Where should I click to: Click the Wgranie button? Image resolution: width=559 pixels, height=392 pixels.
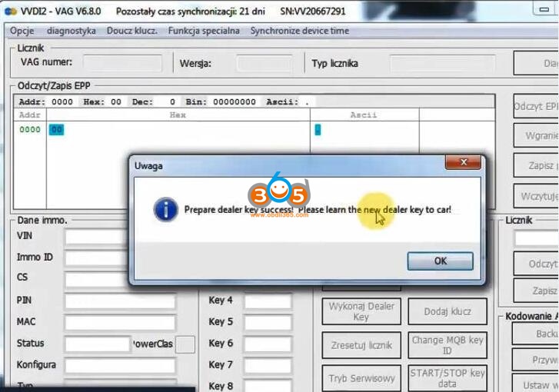coord(536,135)
